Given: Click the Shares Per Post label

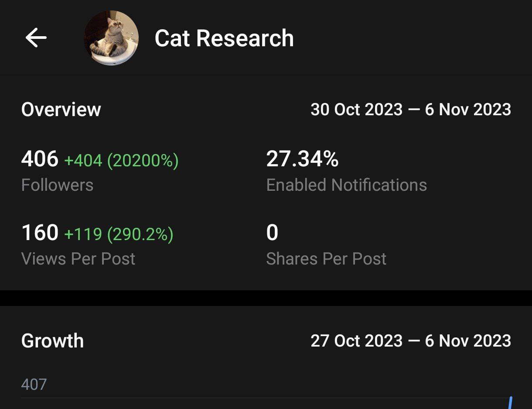Looking at the screenshot, I should (326, 259).
